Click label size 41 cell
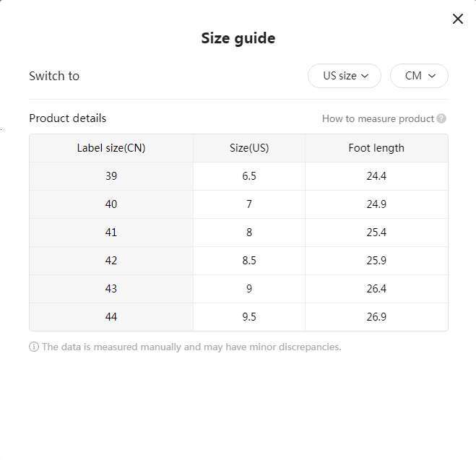This screenshot has height=460, width=476. pos(111,233)
